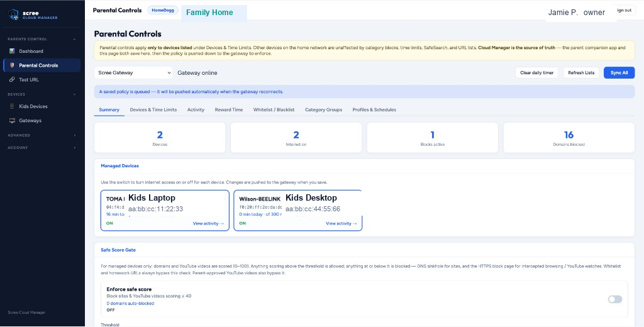Open Dashboard from the sidebar
Viewport: 644px width, 327px height.
(42, 52)
